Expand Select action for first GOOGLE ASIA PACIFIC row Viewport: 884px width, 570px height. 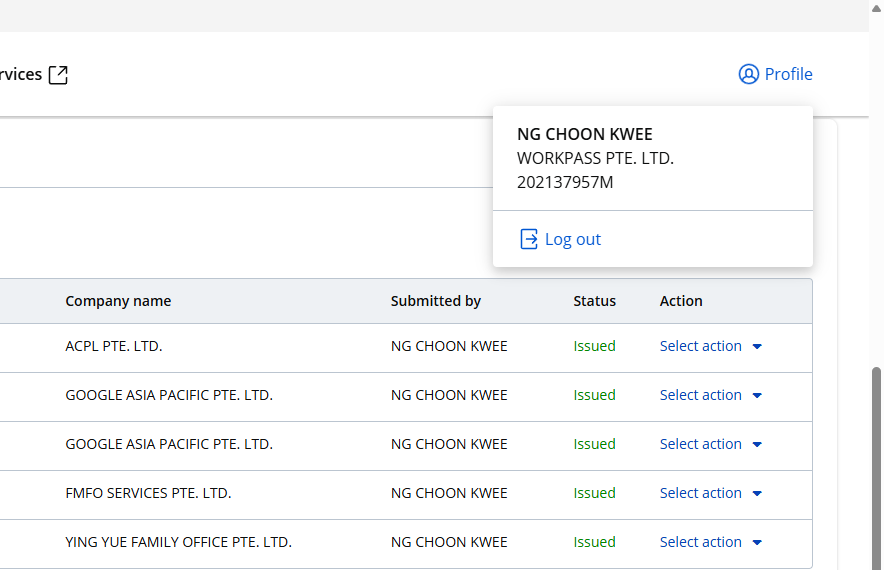701,395
